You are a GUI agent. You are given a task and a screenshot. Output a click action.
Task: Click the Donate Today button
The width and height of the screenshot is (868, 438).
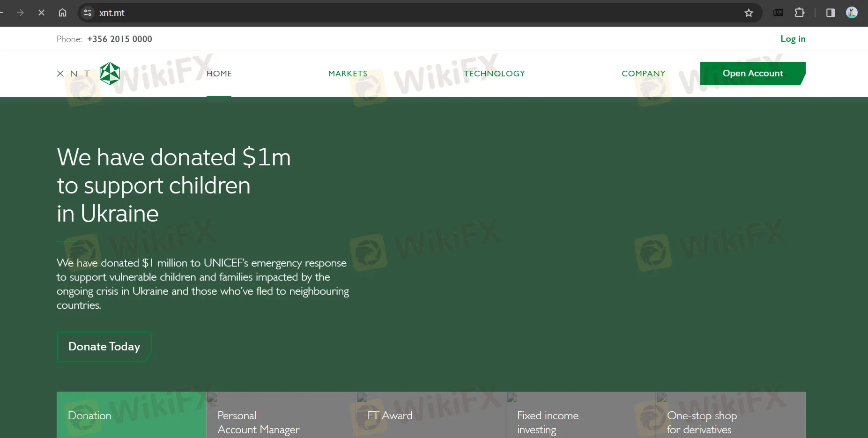coord(104,347)
